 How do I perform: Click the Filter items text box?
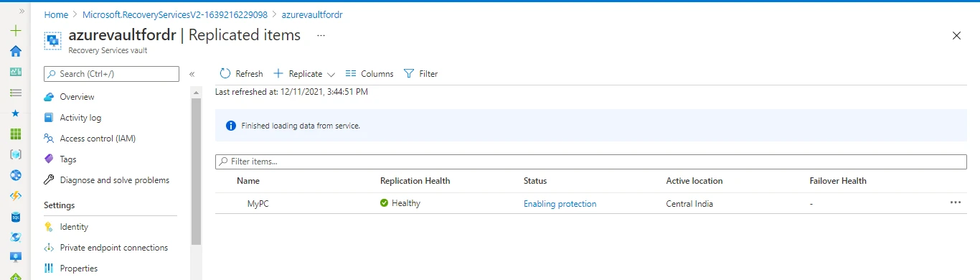[x=591, y=162]
